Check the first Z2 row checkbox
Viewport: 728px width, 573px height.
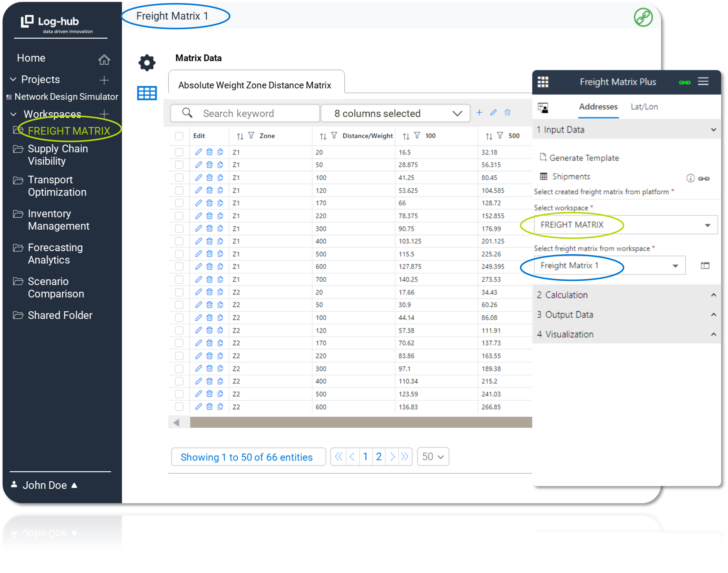[179, 292]
